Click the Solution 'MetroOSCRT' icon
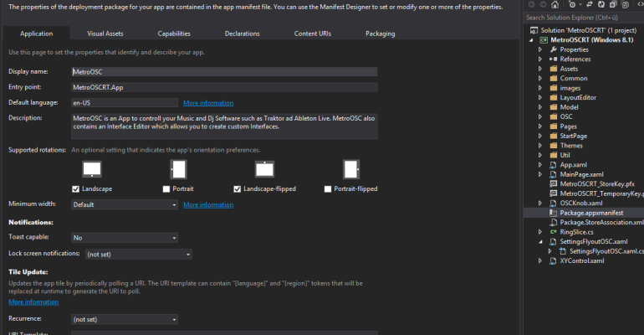This screenshot has height=335, width=644. 534,30
